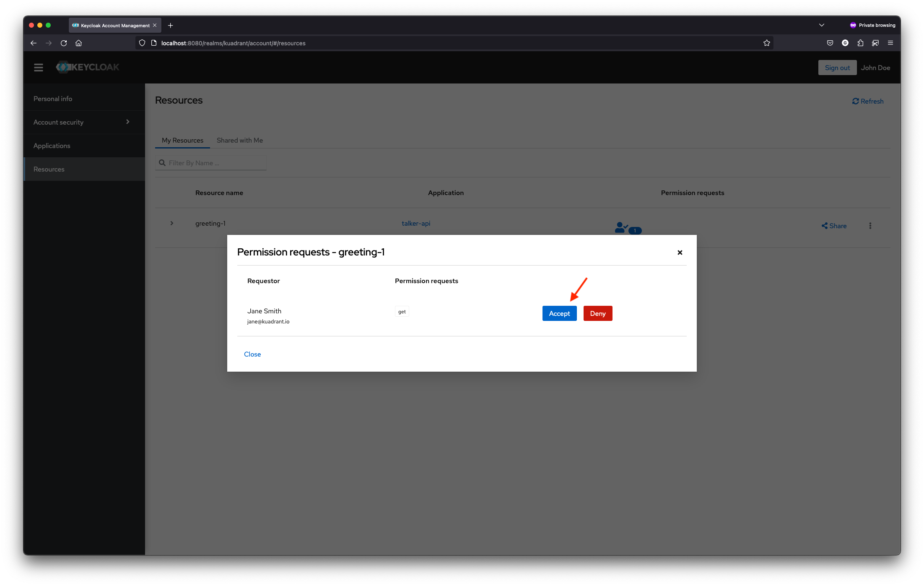
Task: Click the browser Home icon
Action: 78,43
